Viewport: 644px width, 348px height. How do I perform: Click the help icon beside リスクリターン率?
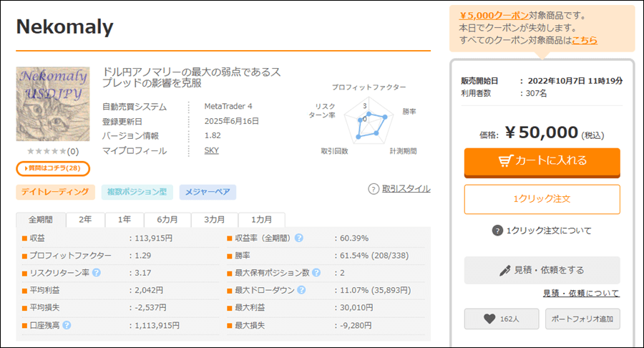[97, 272]
